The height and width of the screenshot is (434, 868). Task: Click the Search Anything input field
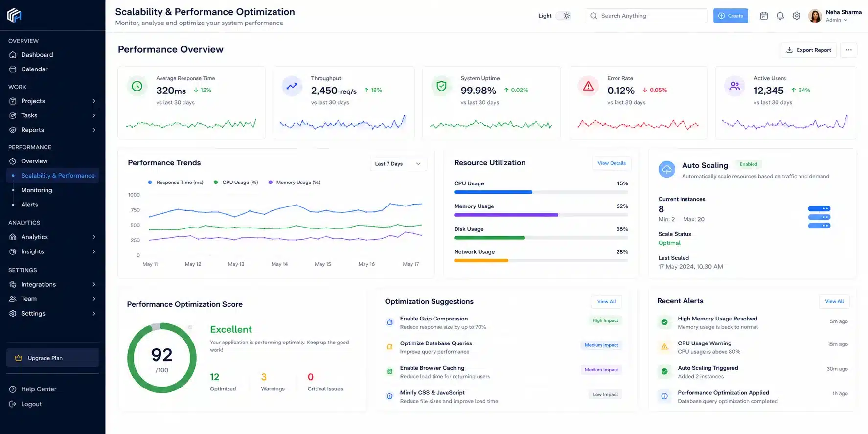pos(645,16)
